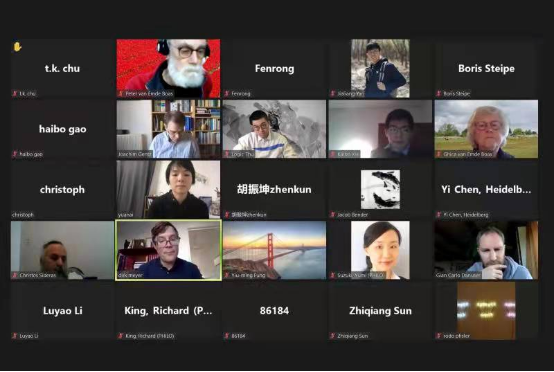The height and width of the screenshot is (372, 554).
Task: Click Zhiqiang Sun's muted microphone icon
Action: tap(333, 336)
